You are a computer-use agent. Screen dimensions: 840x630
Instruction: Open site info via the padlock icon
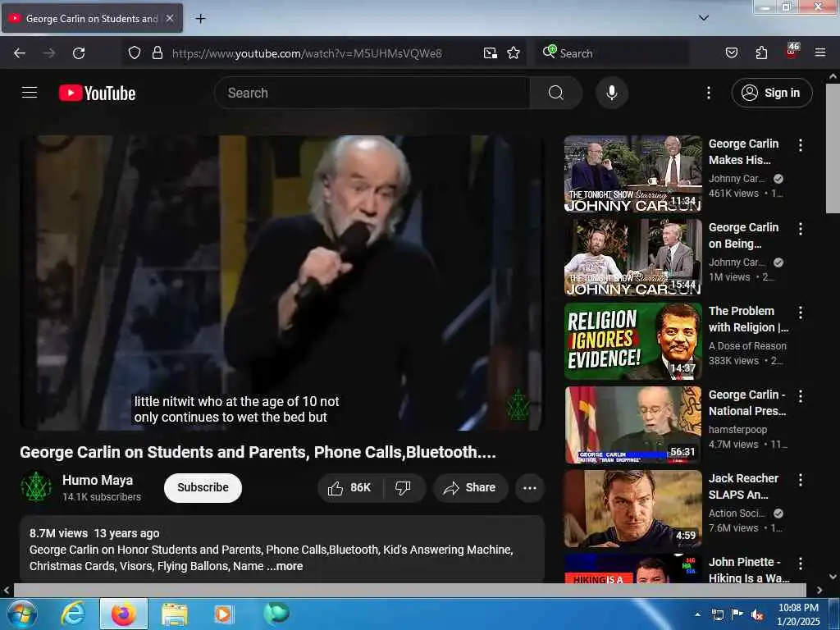click(157, 53)
